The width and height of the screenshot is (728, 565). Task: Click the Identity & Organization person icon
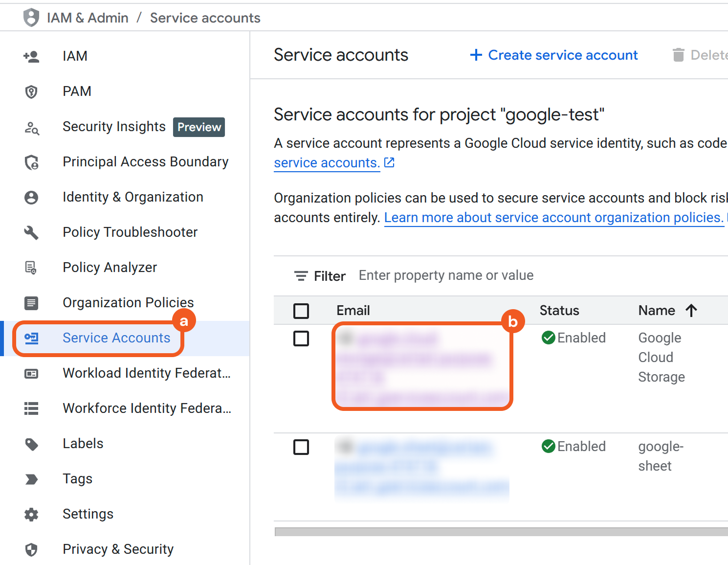[x=31, y=198]
